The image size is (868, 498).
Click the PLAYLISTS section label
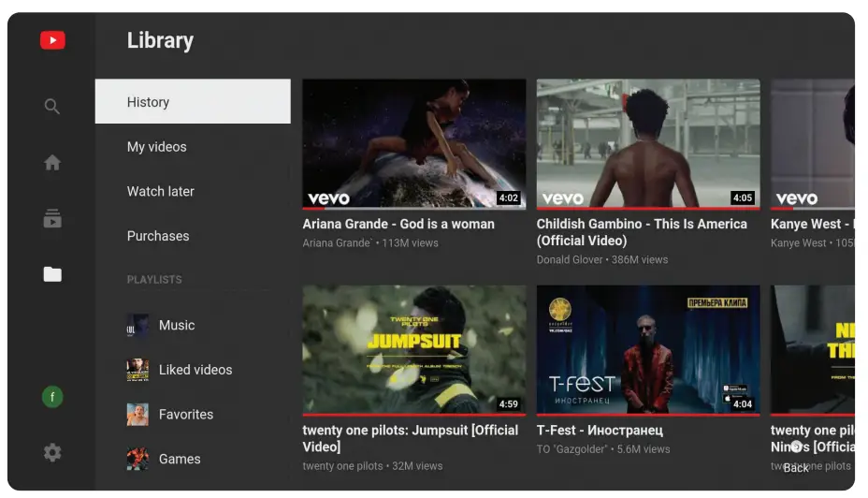(154, 280)
